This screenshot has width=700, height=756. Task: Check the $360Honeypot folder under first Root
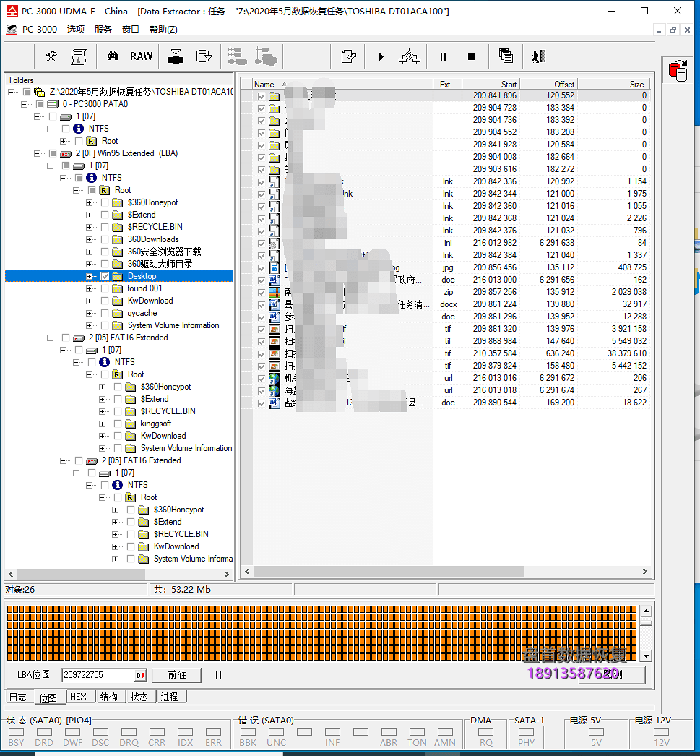click(x=105, y=202)
